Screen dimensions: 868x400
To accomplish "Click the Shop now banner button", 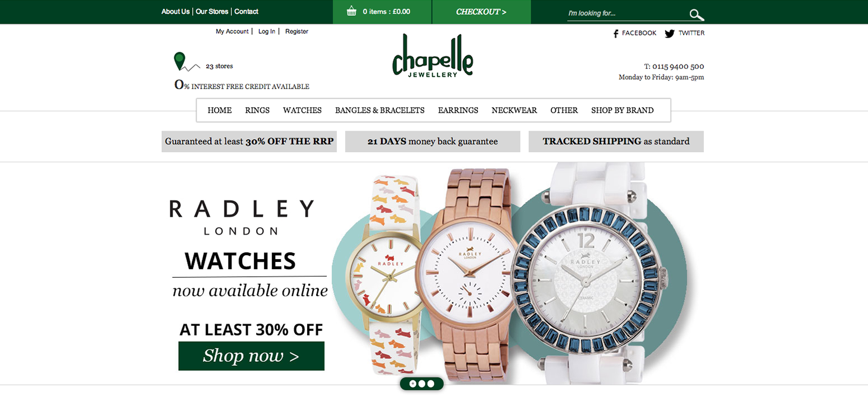I will [251, 356].
